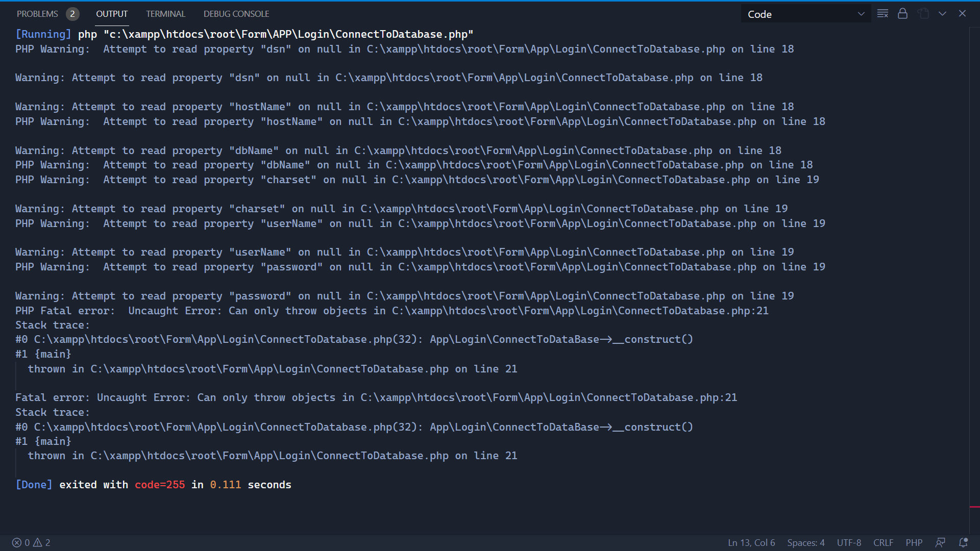Close the output panel
Screen dimensions: 980x551
tap(962, 14)
